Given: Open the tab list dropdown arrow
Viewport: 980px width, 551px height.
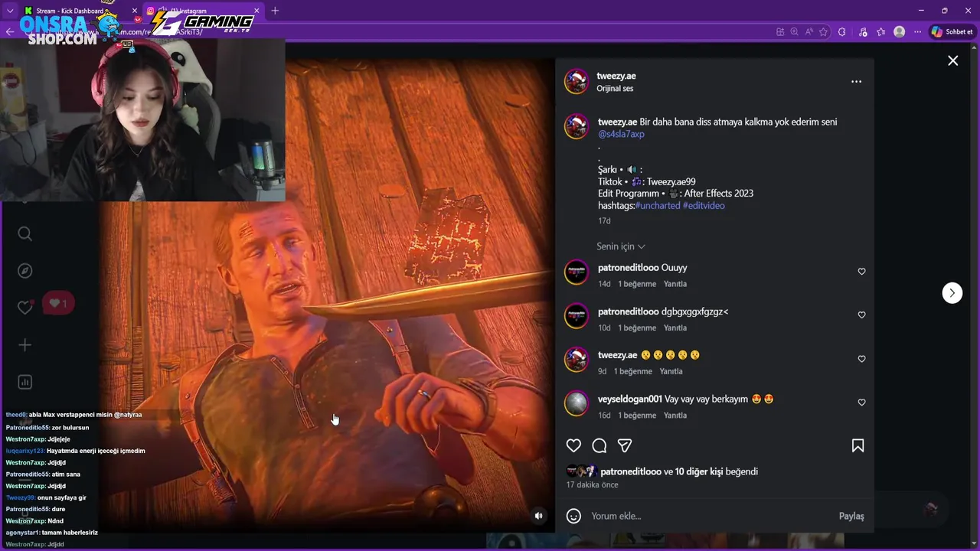Looking at the screenshot, I should pos(10,11).
